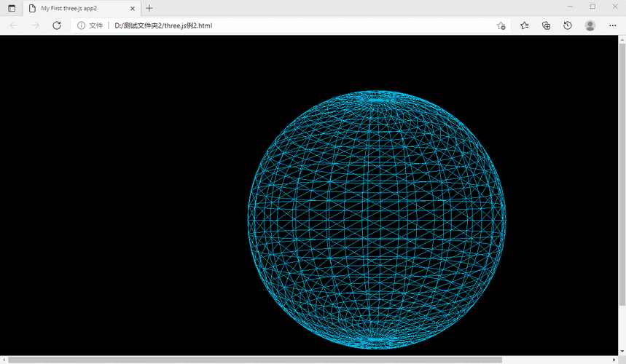Viewport: 626px width, 364px height.
Task: Click the scroll down arrow
Action: coord(622,352)
